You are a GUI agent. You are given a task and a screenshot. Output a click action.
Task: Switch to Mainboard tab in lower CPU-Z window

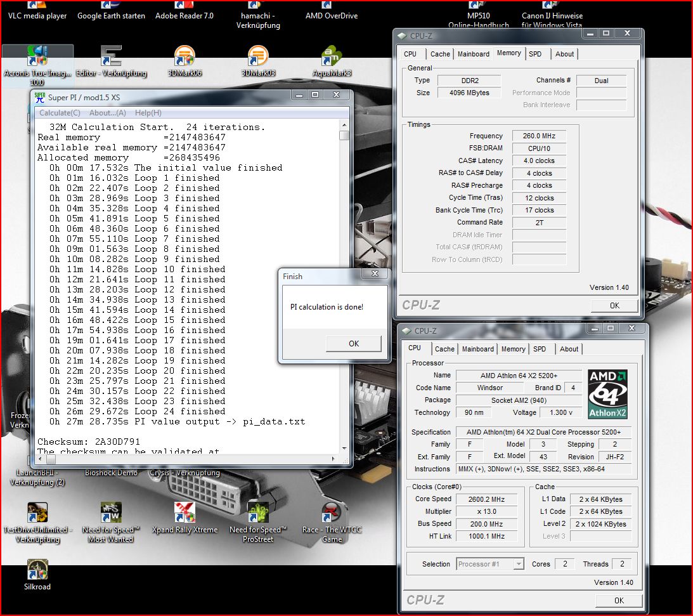point(478,349)
